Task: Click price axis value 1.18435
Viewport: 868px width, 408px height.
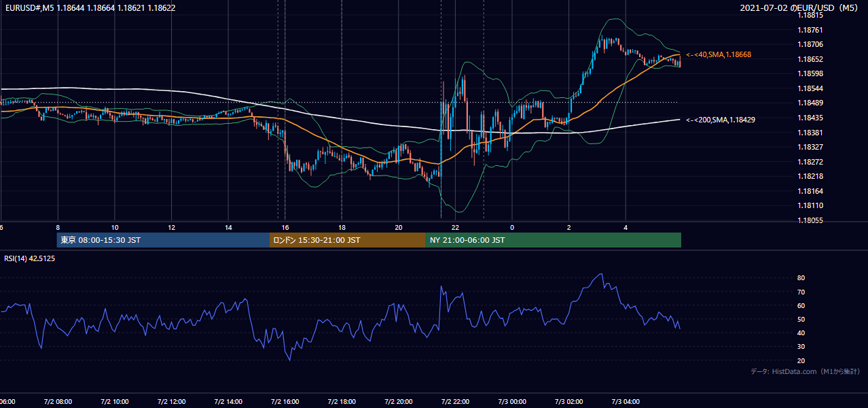Action: (x=811, y=118)
